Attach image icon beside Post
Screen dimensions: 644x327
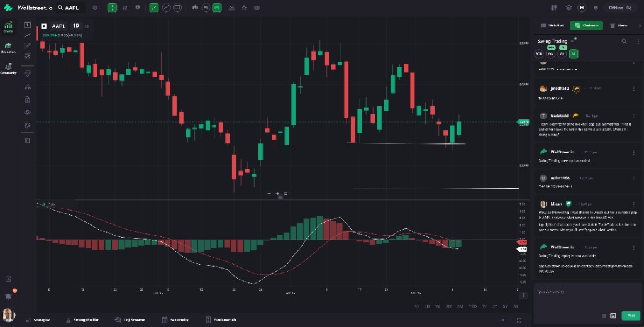613,316
